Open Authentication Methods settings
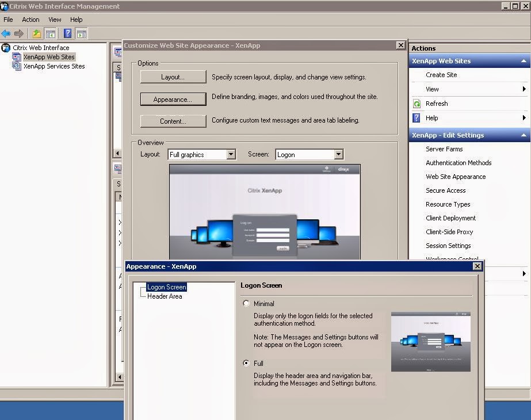Viewport: 531px width, 420px height. (459, 163)
